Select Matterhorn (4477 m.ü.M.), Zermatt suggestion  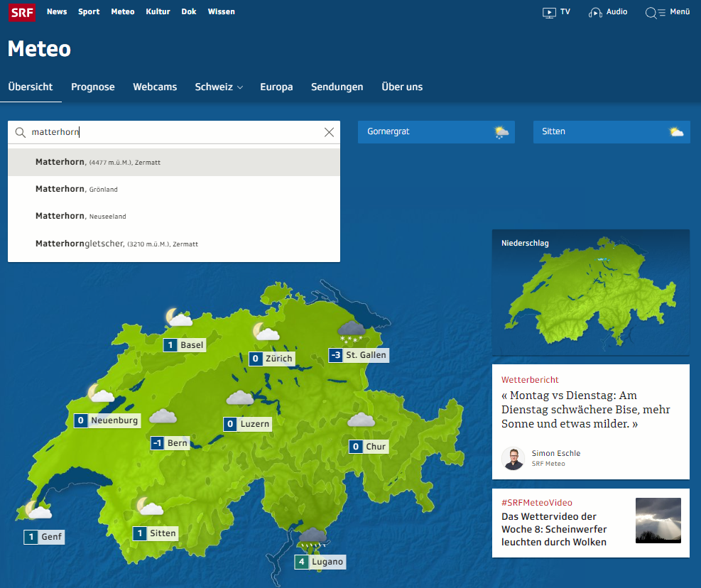(x=174, y=163)
